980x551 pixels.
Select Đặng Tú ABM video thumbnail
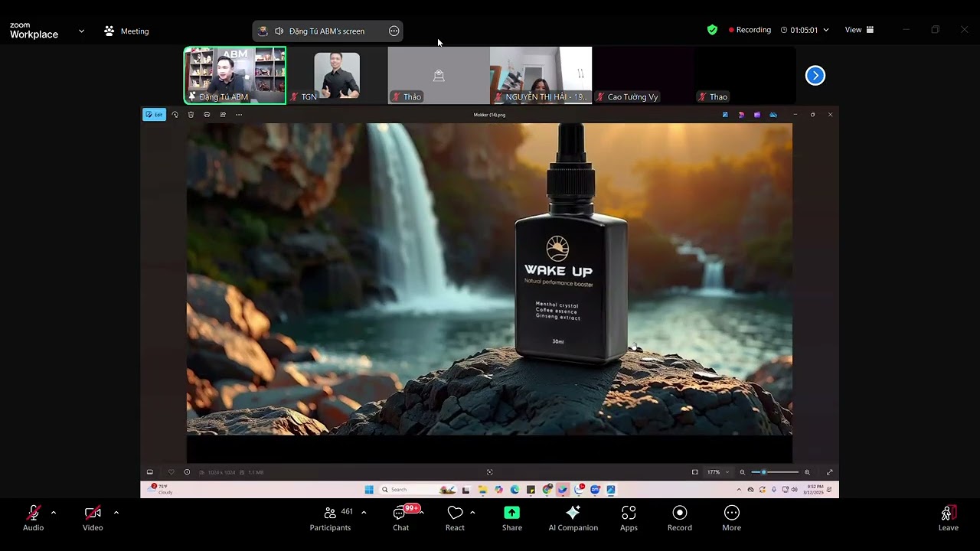coord(235,75)
